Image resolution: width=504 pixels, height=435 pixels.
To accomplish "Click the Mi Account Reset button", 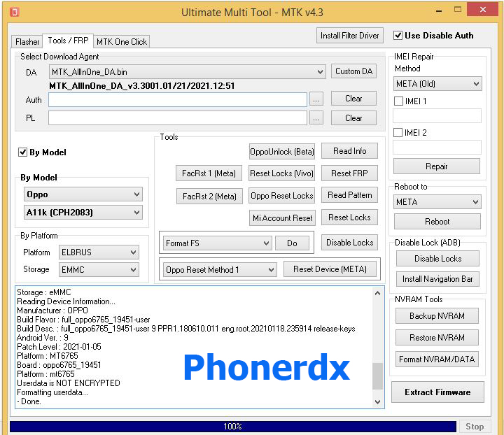I will coord(283,218).
